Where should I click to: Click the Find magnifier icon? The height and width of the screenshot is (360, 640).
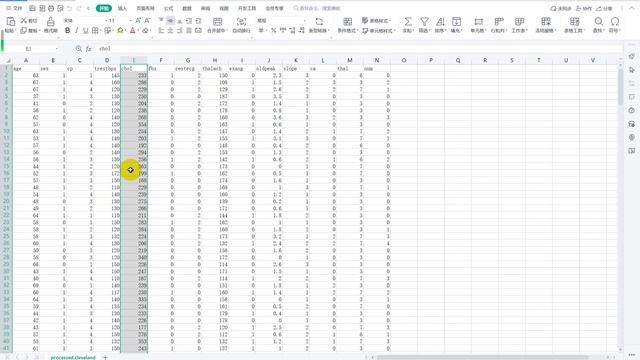598,22
